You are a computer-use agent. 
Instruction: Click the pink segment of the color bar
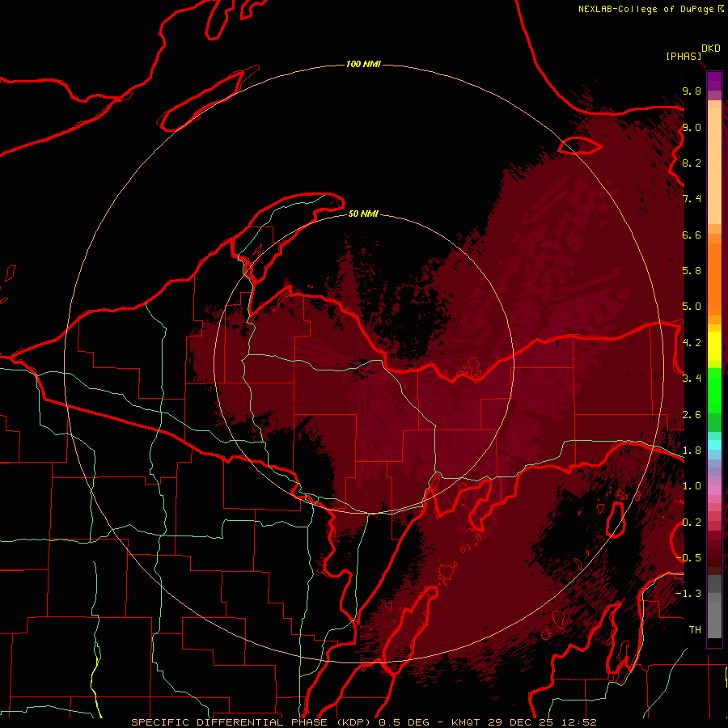tap(714, 490)
